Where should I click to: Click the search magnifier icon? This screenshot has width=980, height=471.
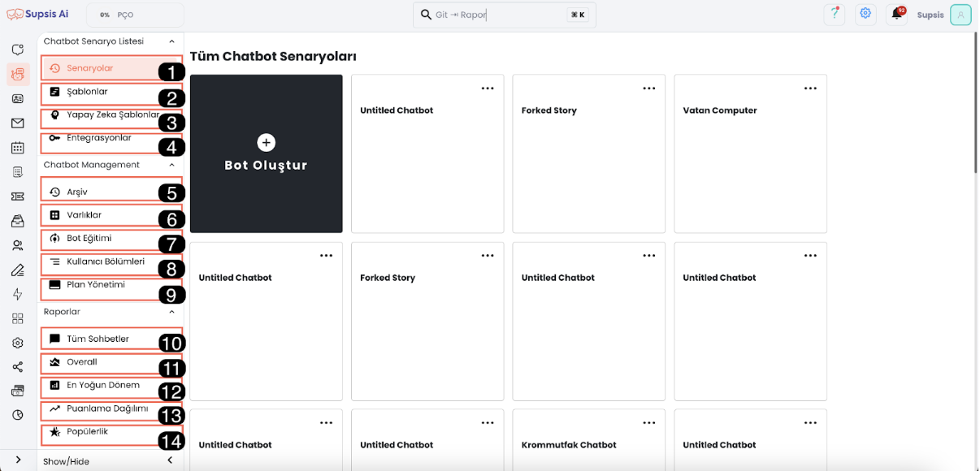tap(426, 15)
